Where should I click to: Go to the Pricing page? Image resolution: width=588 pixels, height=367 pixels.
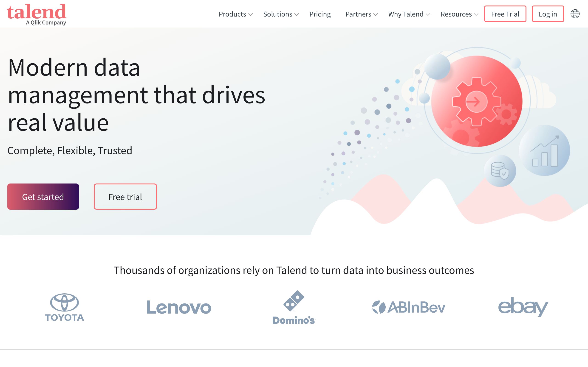point(320,14)
